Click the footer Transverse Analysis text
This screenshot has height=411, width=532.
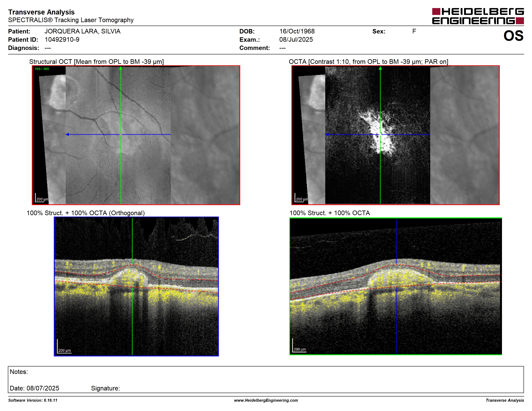pos(505,400)
